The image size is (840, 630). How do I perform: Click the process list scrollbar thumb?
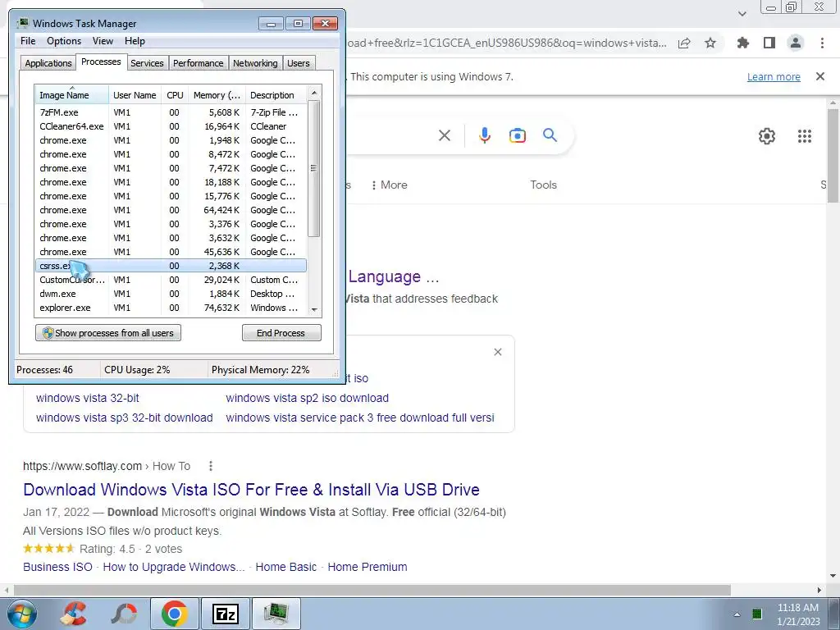tap(314, 169)
